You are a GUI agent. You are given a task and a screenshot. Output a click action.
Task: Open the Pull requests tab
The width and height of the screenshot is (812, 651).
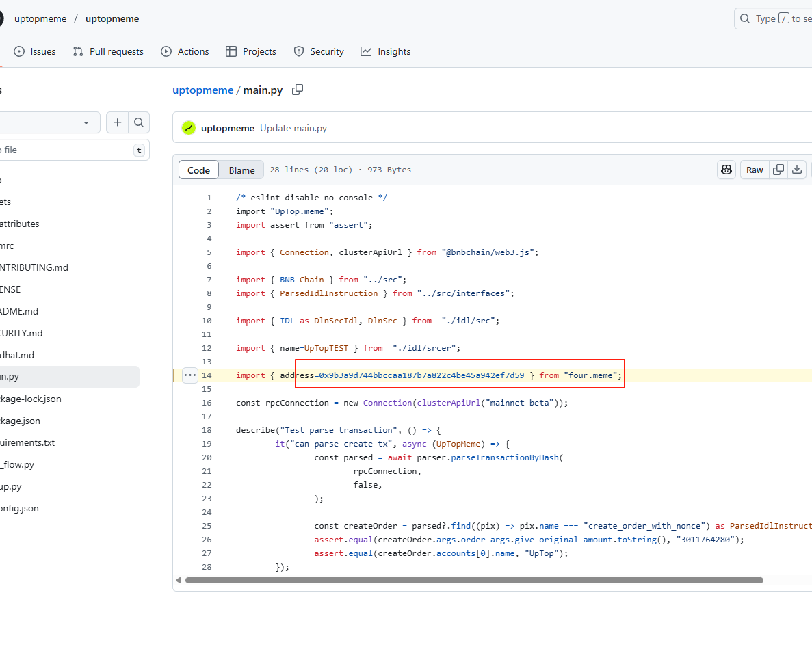point(108,51)
